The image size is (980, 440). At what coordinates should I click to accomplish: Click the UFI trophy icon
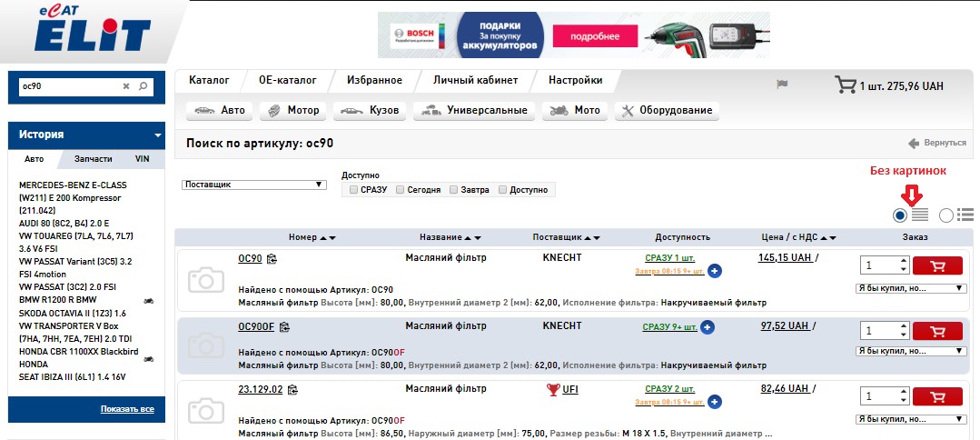(x=552, y=390)
